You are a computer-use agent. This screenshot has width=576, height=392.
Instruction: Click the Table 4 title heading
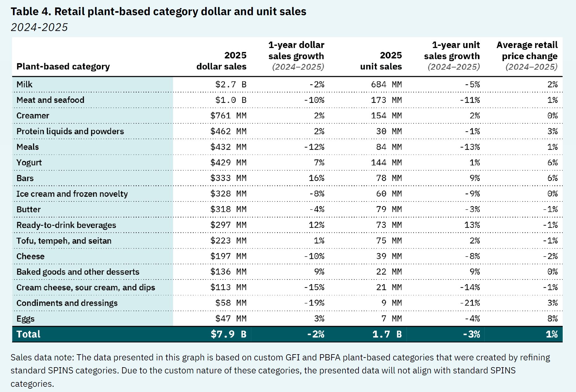(158, 11)
